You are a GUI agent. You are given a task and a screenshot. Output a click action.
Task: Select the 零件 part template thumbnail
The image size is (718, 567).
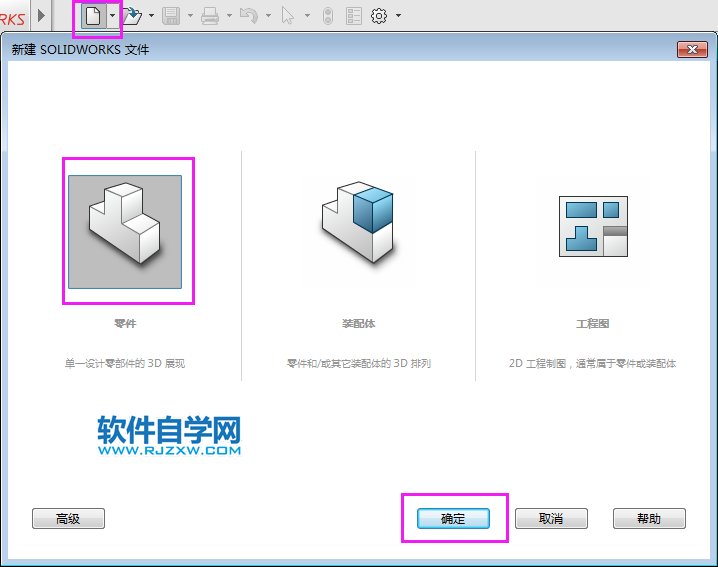(125, 232)
